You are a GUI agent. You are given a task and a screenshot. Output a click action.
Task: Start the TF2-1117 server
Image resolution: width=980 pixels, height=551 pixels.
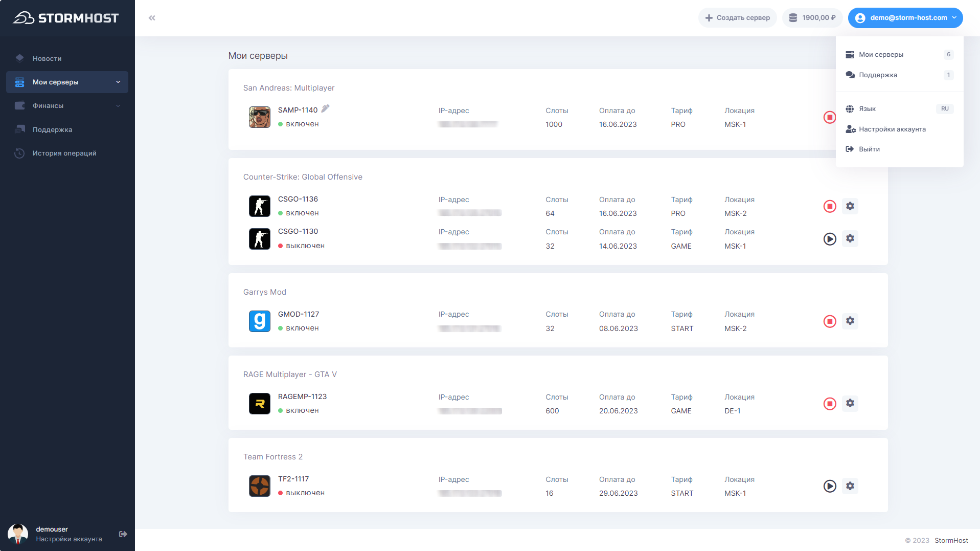coord(829,486)
